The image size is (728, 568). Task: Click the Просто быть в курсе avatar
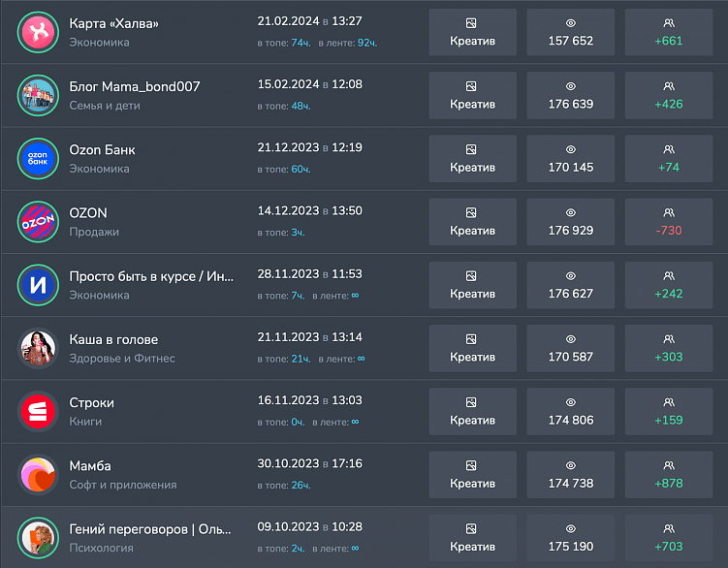coord(39,285)
